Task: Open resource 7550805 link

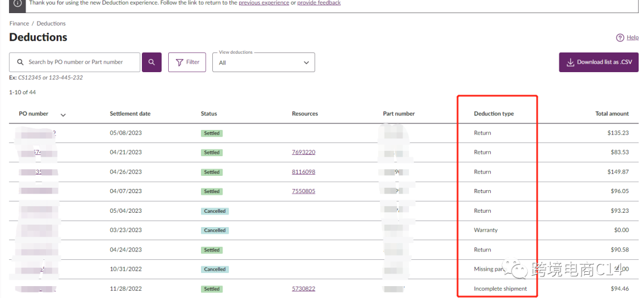Action: tap(304, 191)
